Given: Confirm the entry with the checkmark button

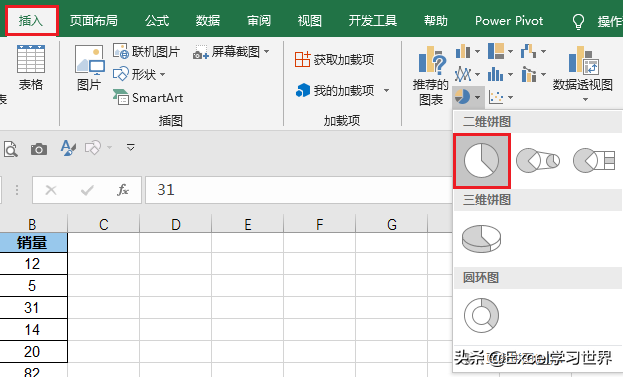Looking at the screenshot, I should 87,190.
